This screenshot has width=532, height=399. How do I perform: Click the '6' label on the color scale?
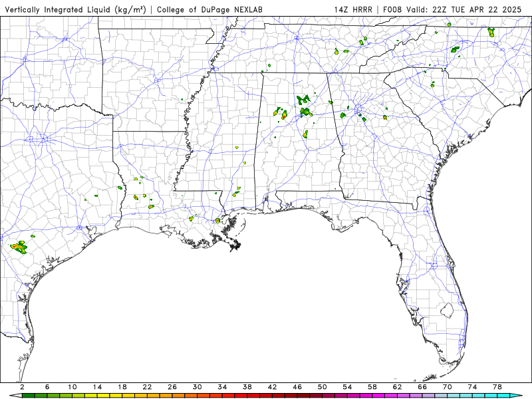click(47, 387)
